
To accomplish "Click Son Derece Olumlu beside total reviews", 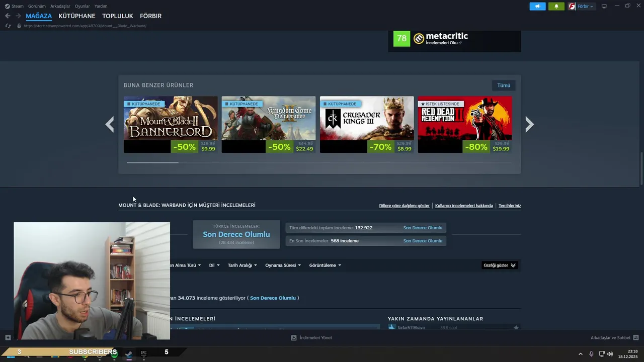I will point(423,228).
